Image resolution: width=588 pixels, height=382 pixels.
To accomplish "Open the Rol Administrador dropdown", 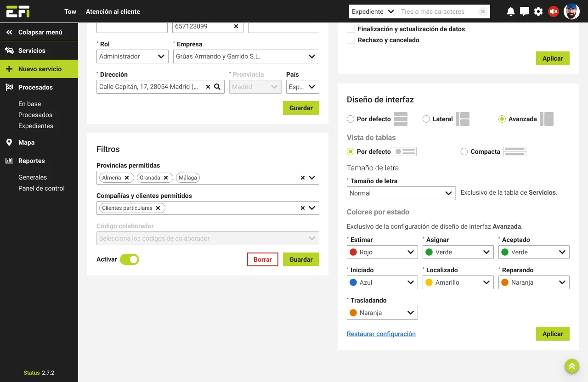I will [x=132, y=56].
